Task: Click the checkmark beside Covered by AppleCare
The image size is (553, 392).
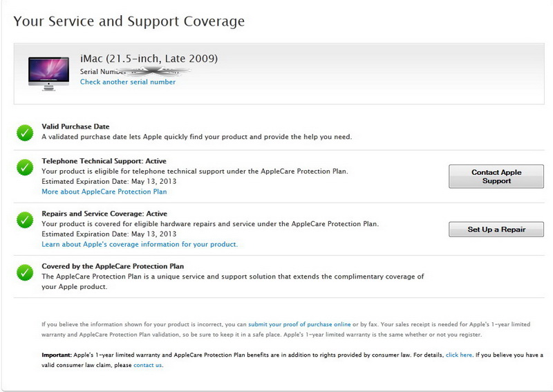Action: pyautogui.click(x=25, y=272)
